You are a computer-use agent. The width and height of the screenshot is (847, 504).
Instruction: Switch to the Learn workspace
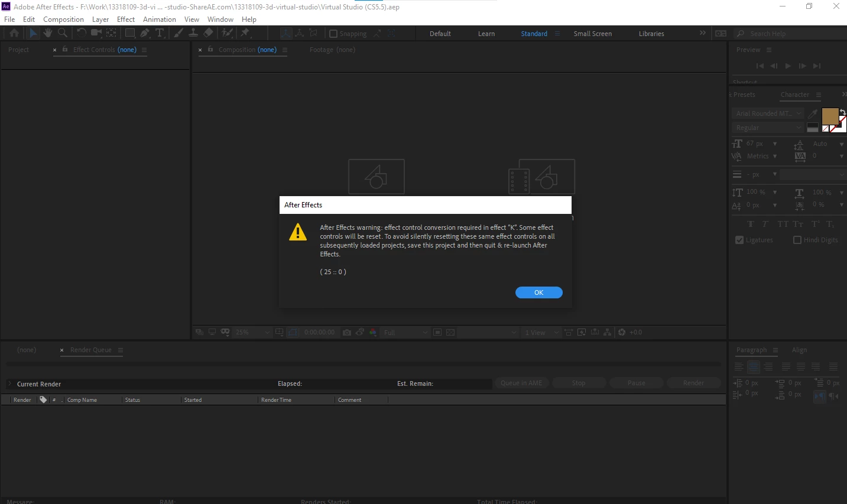486,34
